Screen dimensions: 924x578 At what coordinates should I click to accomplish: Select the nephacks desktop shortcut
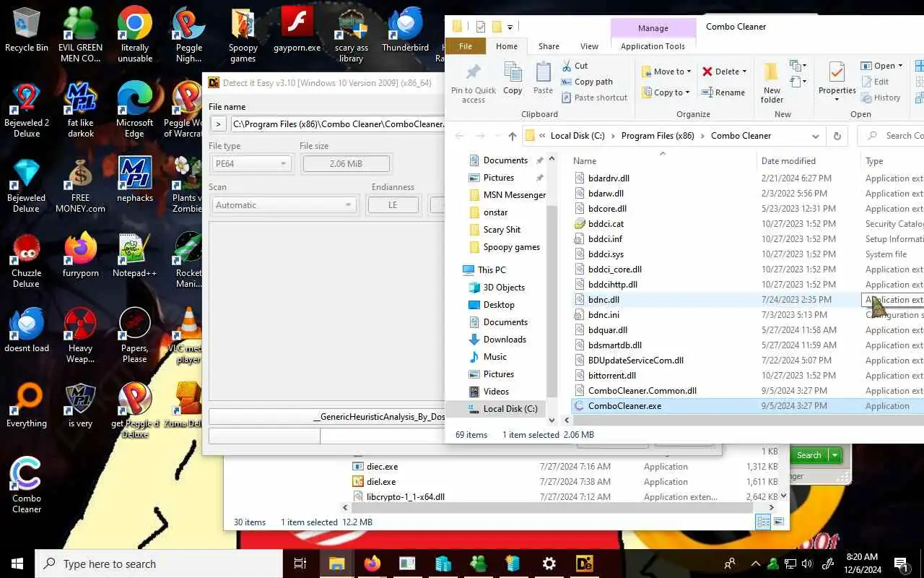coord(135,180)
